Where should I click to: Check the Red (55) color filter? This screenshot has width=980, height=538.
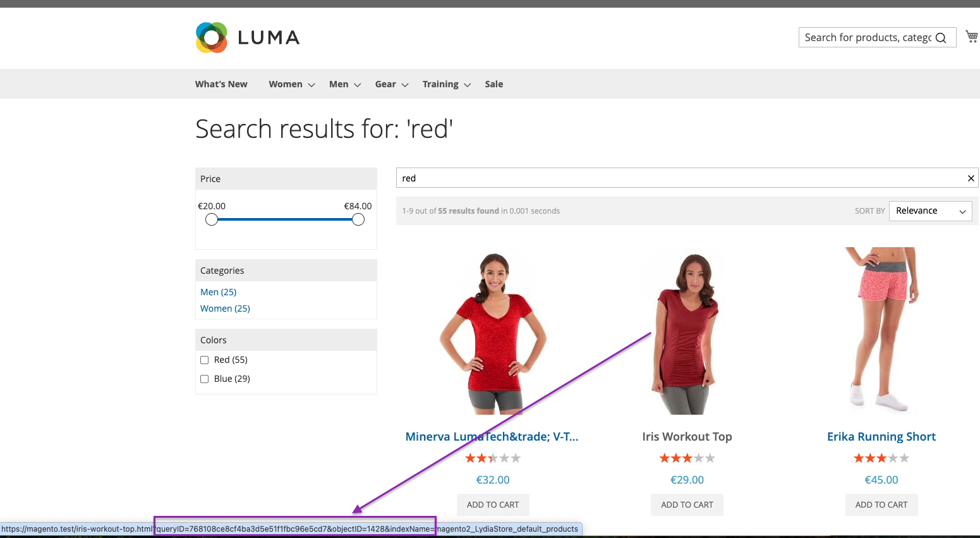pos(205,360)
